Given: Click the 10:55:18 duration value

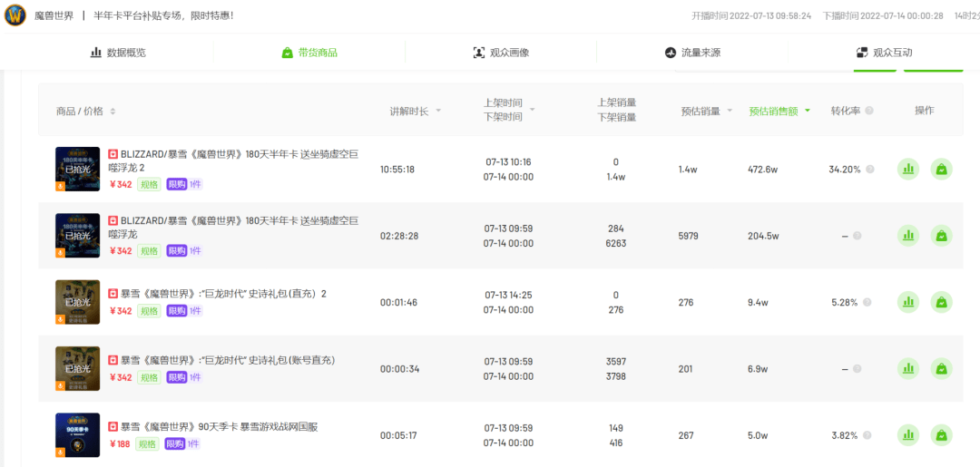Looking at the screenshot, I should [x=397, y=170].
